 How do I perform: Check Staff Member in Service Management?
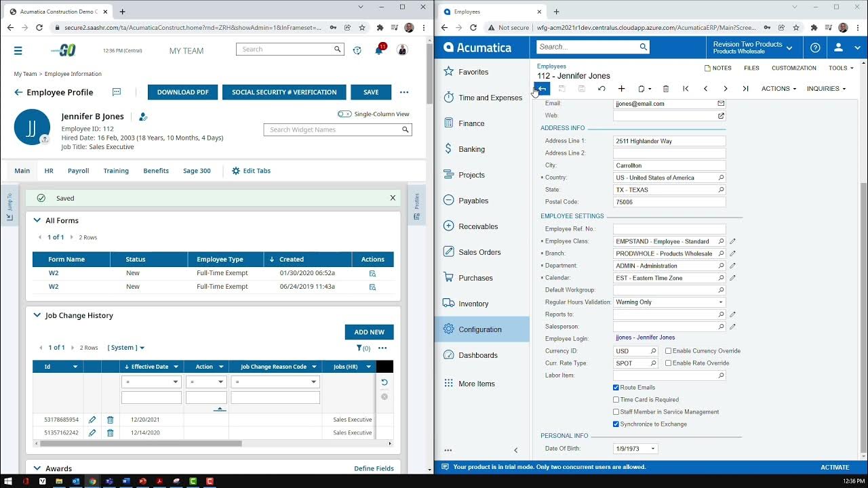pos(616,412)
